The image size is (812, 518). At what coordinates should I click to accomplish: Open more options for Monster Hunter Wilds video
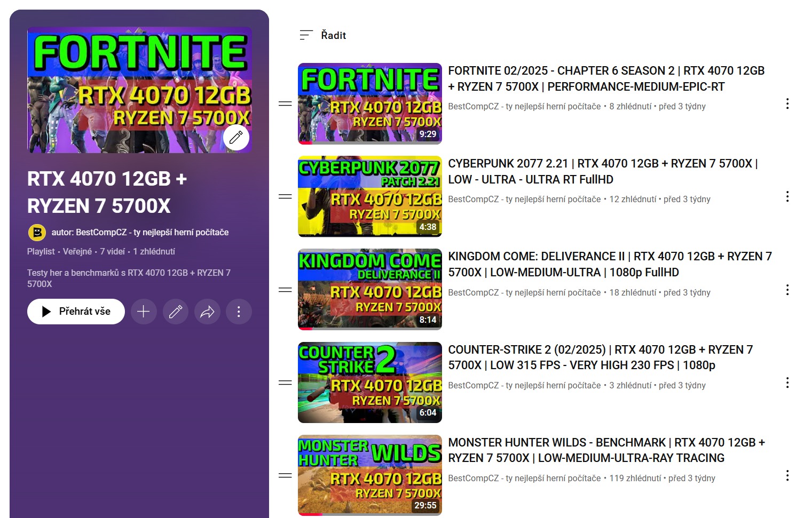pyautogui.click(x=787, y=475)
